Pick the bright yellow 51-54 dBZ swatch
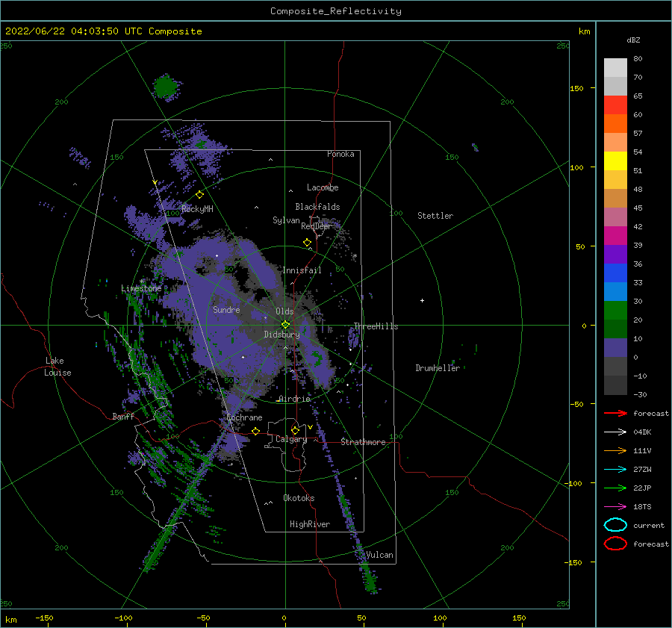This screenshot has height=628, width=672. (x=615, y=161)
